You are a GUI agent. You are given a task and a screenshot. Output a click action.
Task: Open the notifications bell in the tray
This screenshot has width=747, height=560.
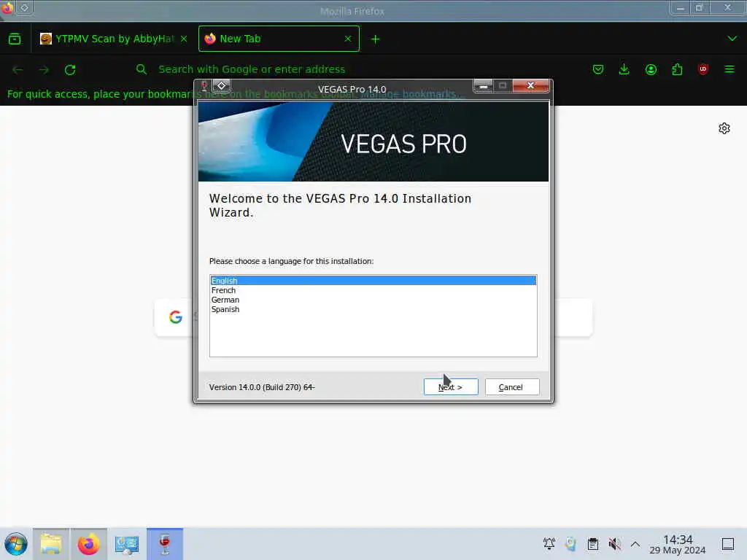tap(549, 544)
